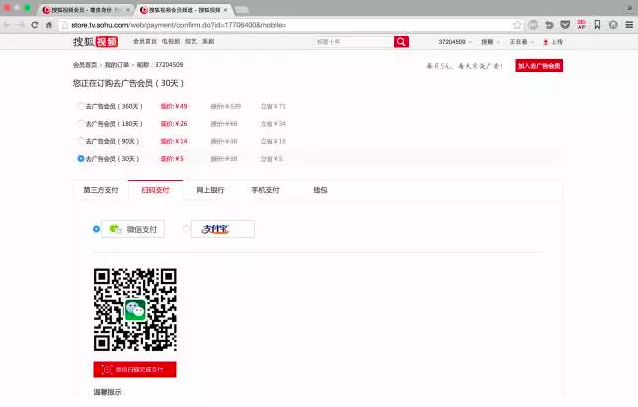Click the red 加入去广告会员 button
This screenshot has width=638, height=407.
(539, 66)
